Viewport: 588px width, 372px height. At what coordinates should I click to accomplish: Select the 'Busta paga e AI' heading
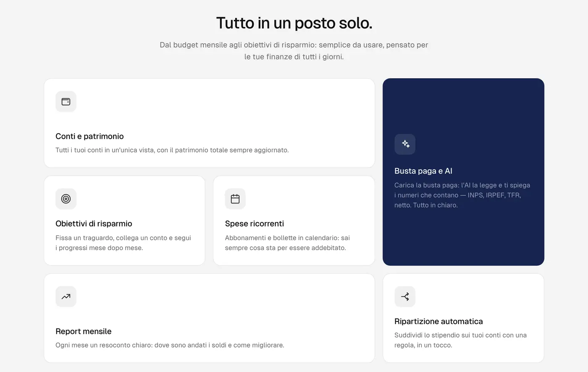point(423,171)
